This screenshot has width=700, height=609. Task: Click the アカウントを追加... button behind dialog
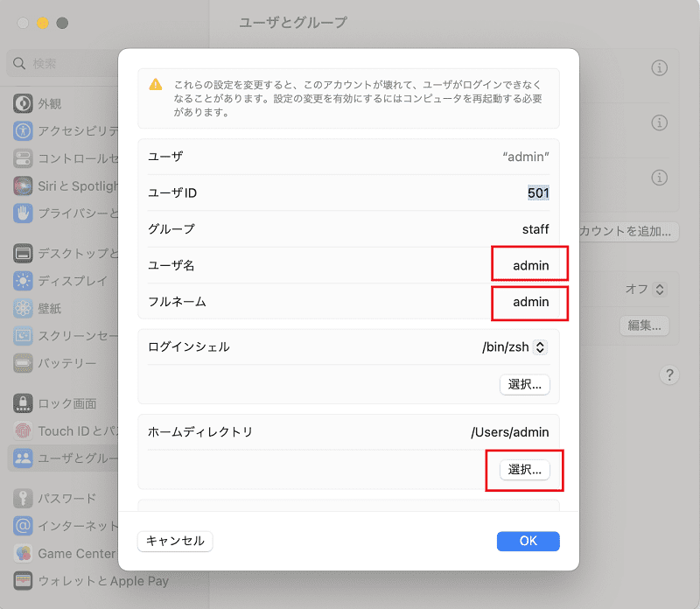[x=629, y=231]
